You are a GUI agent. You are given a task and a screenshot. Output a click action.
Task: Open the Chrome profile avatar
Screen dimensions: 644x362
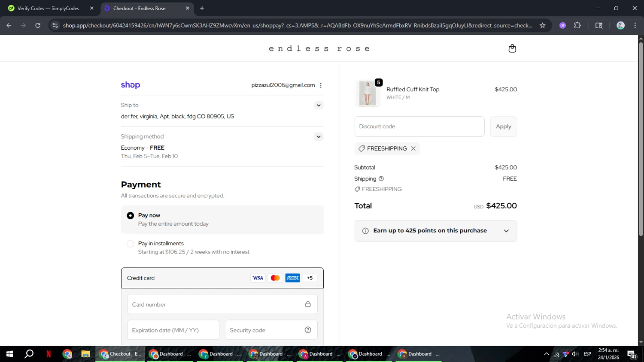620,25
